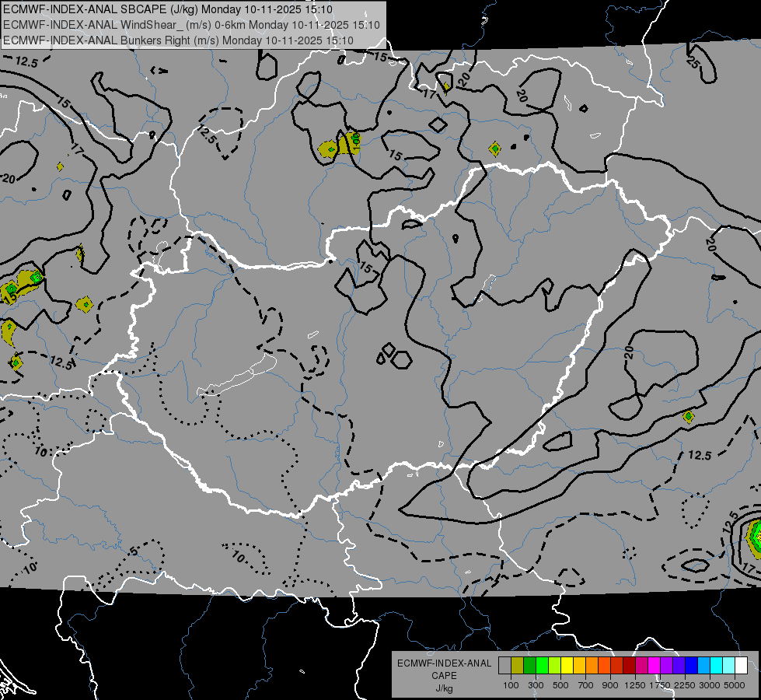Select the pure yellow legend swatch
The height and width of the screenshot is (700, 761).
point(567,665)
